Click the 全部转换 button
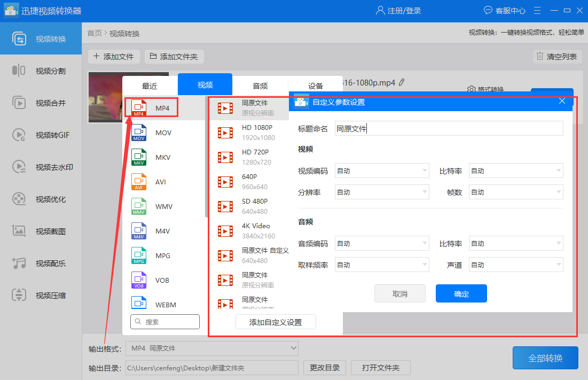Screen dimensions: 588x380 click(545, 358)
